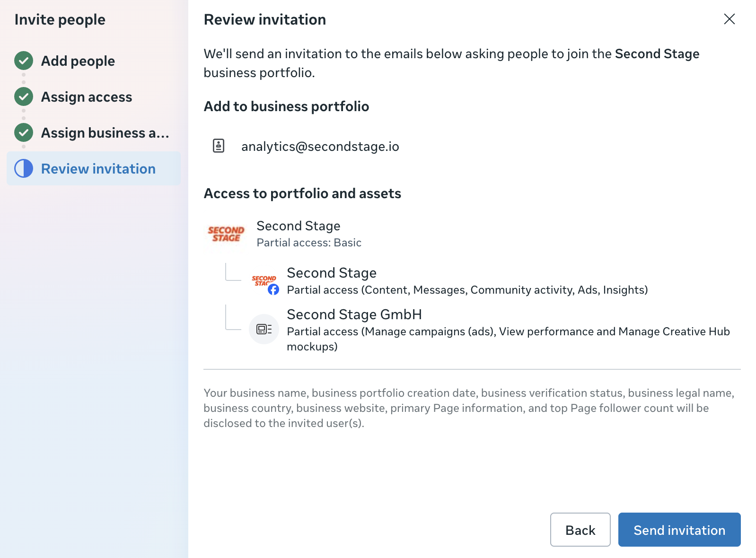This screenshot has width=756, height=558.
Task: Open the Assign business assets step
Action: click(105, 132)
